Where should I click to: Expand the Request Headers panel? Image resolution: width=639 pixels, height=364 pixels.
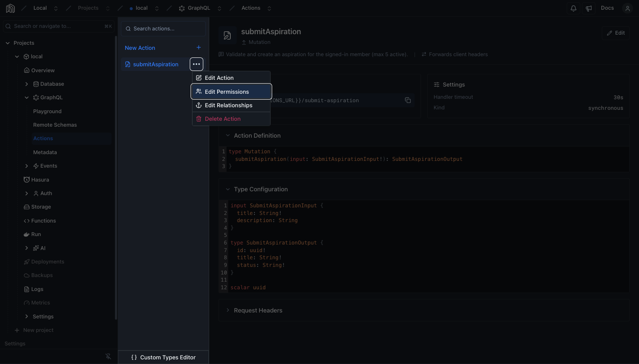pyautogui.click(x=228, y=310)
